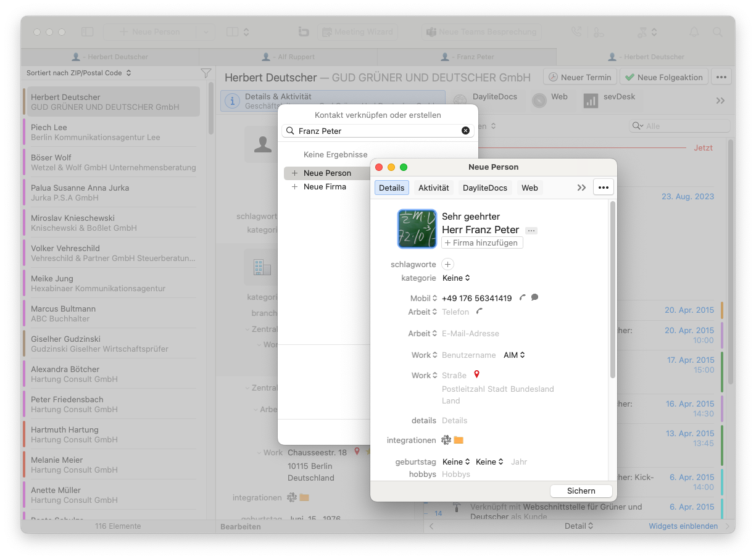This screenshot has width=756, height=559.
Task: Open the DayliteDocs tab in main window
Action: (488, 100)
